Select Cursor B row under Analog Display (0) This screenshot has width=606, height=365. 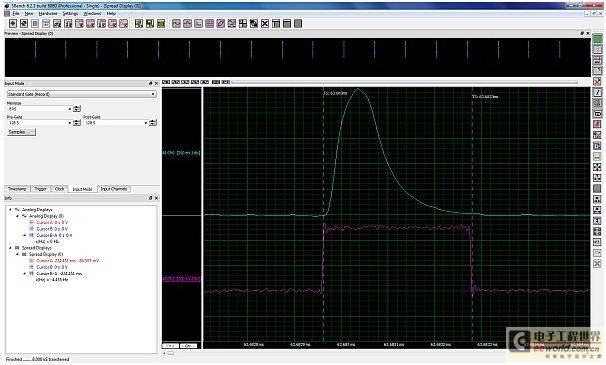49,229
